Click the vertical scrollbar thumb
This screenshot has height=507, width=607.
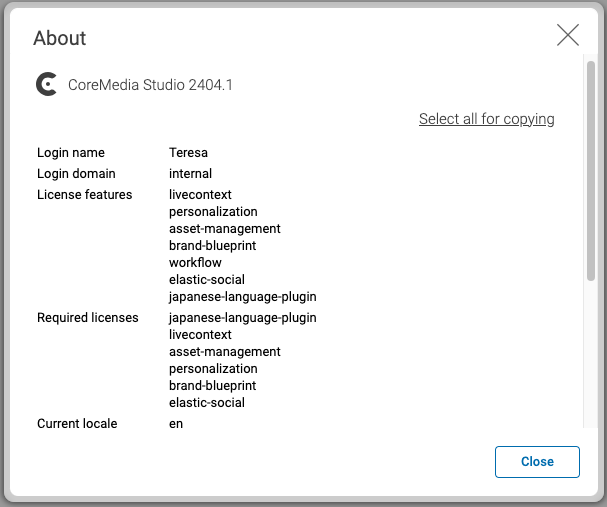tap(590, 170)
